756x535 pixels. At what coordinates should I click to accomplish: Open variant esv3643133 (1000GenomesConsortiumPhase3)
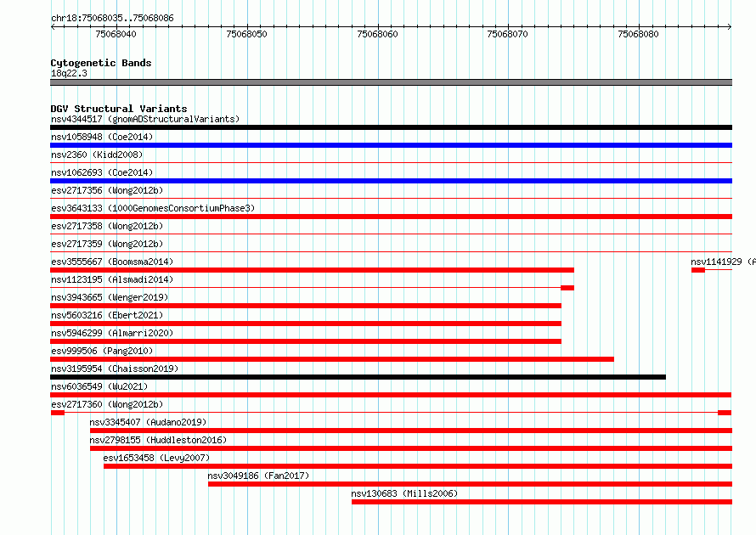tap(153, 208)
